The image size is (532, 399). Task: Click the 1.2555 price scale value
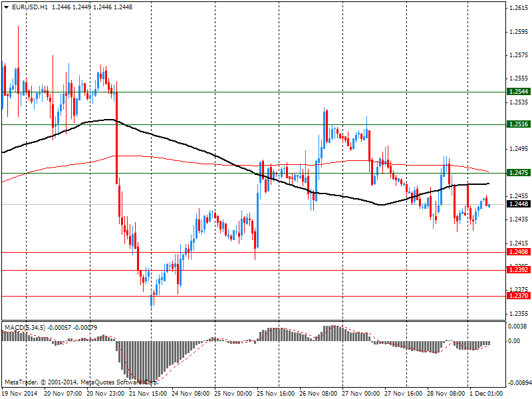coord(519,78)
